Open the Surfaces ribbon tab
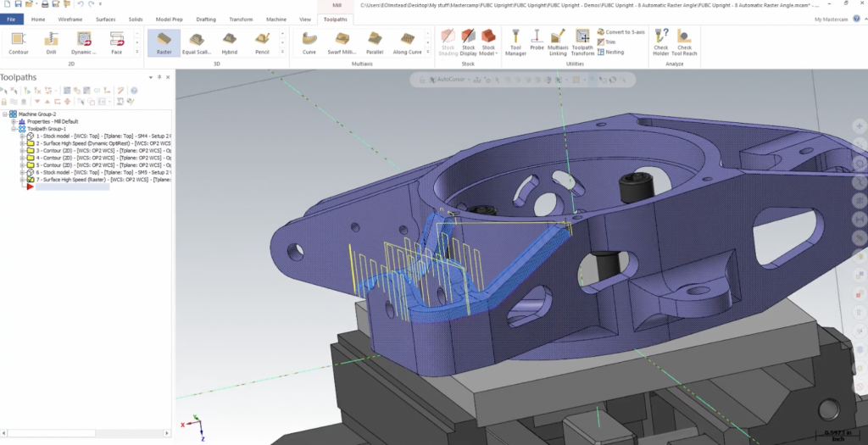This screenshot has width=868, height=445. coord(105,19)
